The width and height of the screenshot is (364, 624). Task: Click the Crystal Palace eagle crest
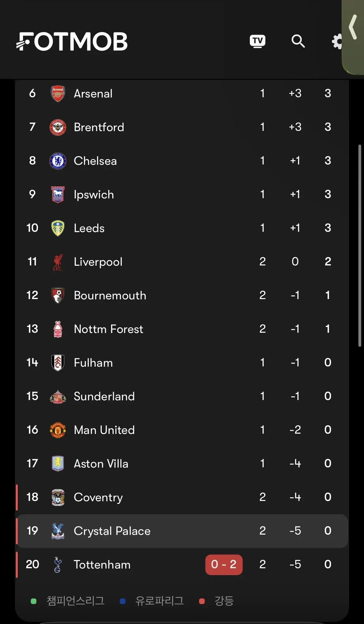58,531
